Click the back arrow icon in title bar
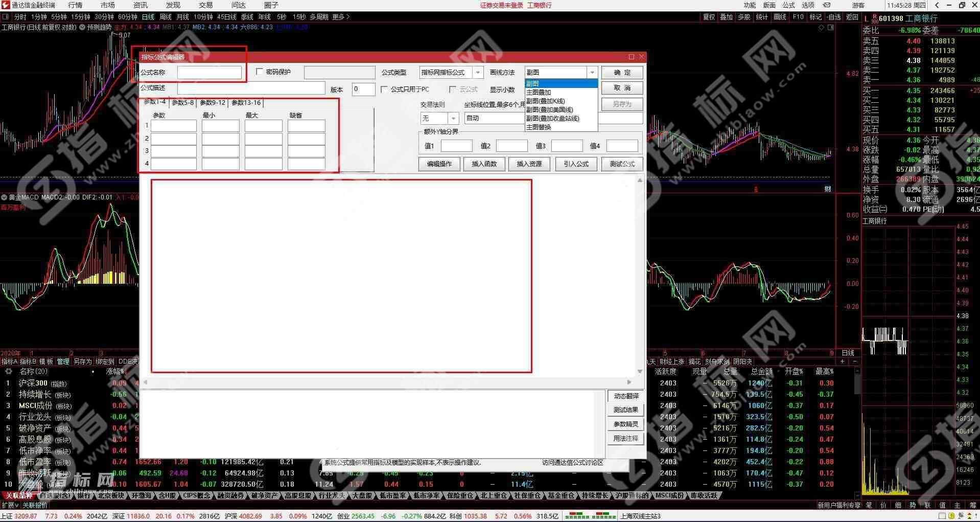Image resolution: width=980 pixels, height=522 pixels. 937,5
